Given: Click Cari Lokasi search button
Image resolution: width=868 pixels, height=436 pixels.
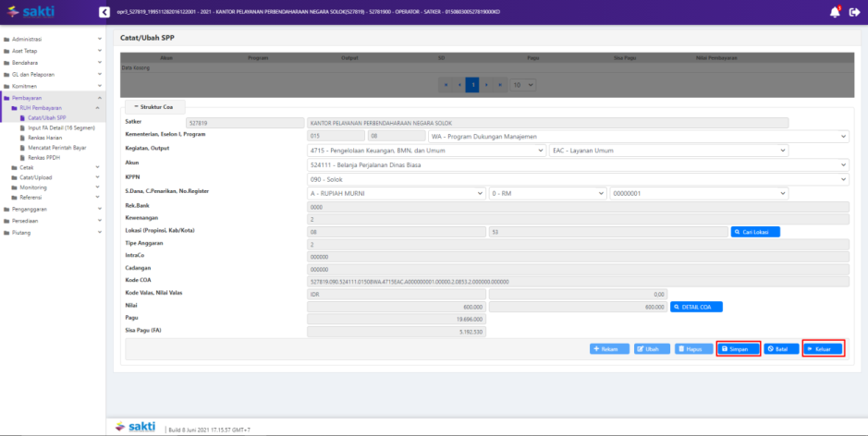Looking at the screenshot, I should (x=755, y=232).
